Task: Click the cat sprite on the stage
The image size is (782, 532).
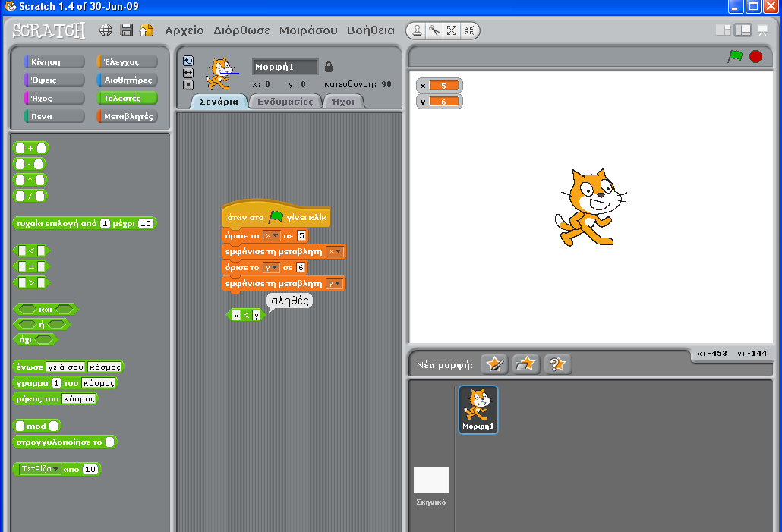Action: pos(590,207)
